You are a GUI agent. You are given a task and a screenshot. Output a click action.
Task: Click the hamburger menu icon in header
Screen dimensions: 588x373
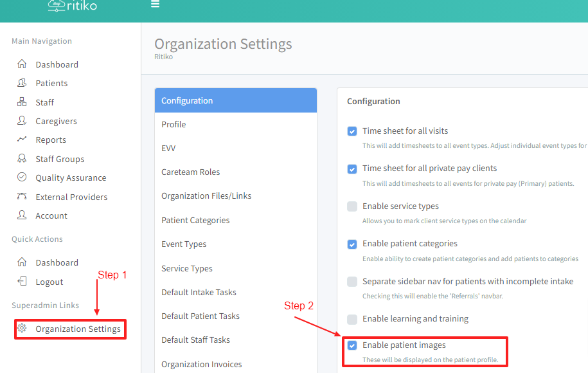(x=155, y=4)
